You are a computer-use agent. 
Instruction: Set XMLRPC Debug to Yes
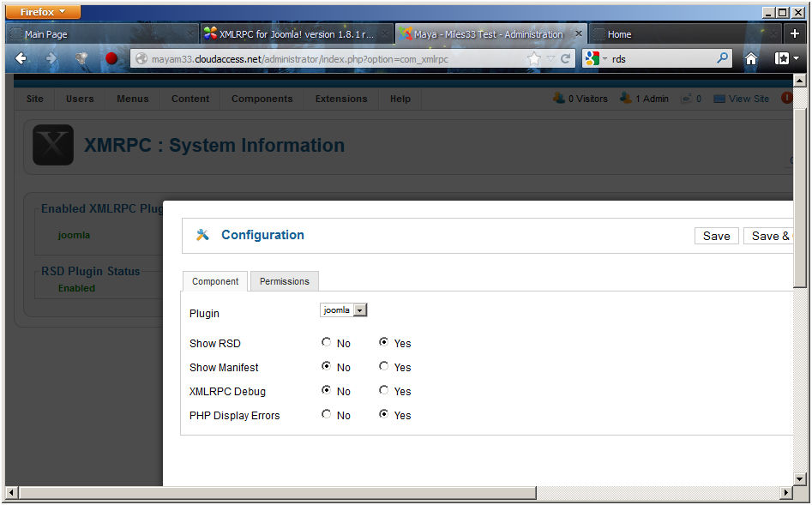tap(384, 389)
